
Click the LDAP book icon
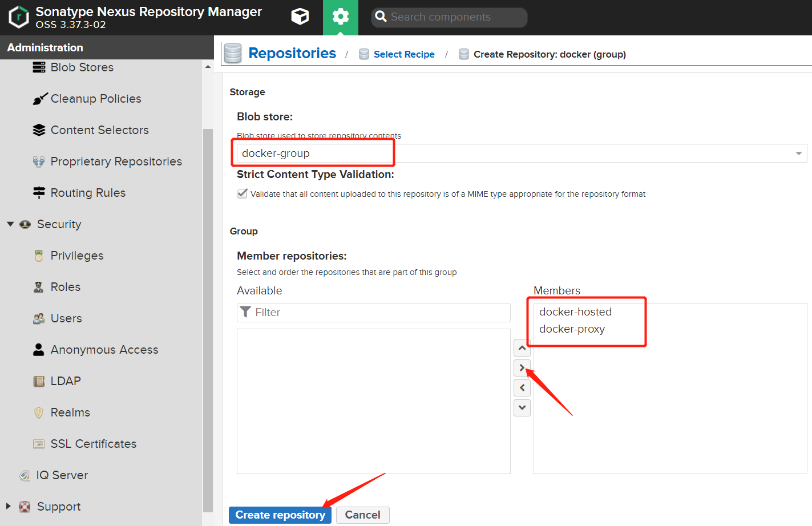(39, 381)
